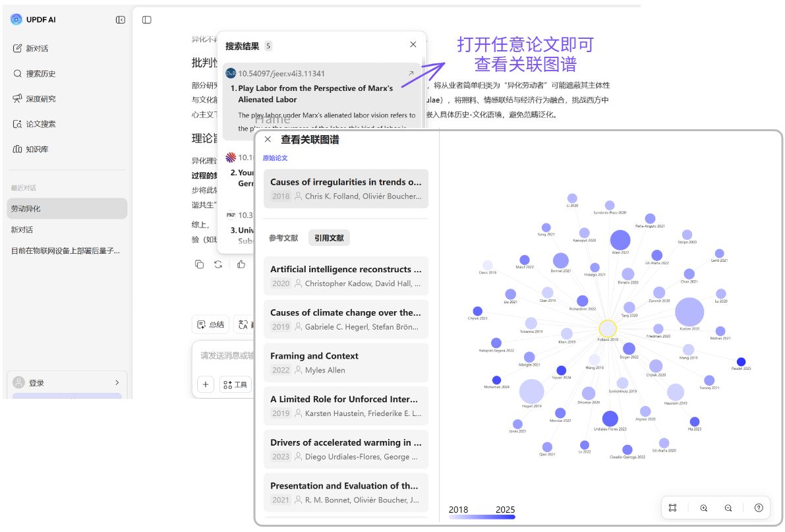Image resolution: width=785 pixels, height=532 pixels.
Task: Click the 登录 login expander
Action: tap(66, 382)
